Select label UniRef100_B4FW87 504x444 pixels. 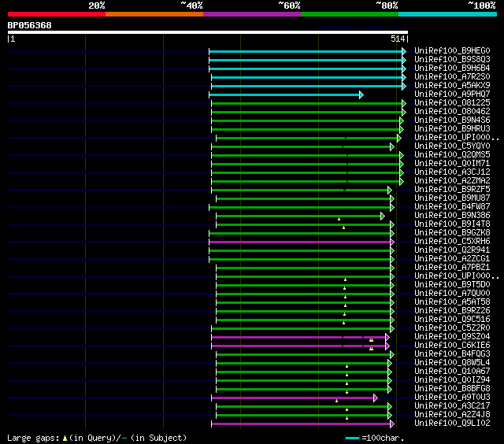tap(452, 207)
